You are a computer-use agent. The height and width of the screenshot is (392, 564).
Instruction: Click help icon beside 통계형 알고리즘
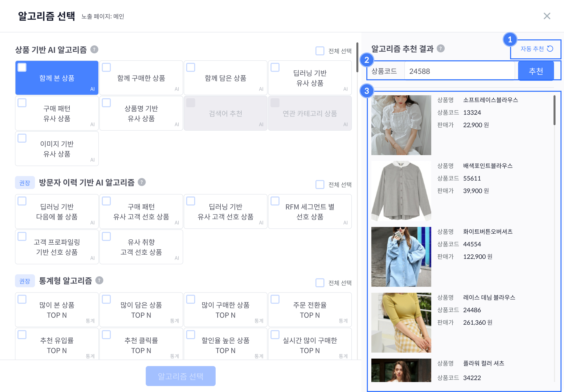[99, 280]
